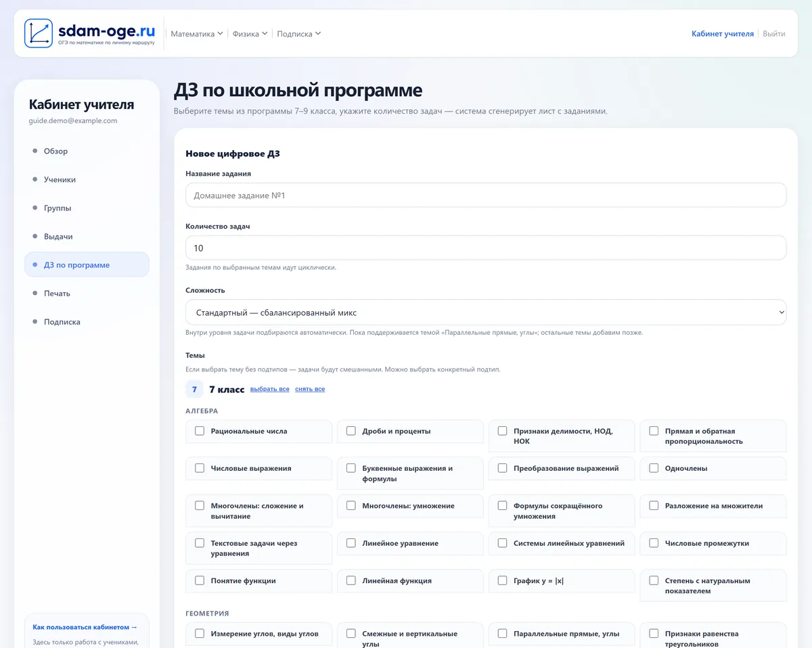The image size is (812, 648).
Task: Click the ДЗ по школьной программе heading
Action: (298, 91)
